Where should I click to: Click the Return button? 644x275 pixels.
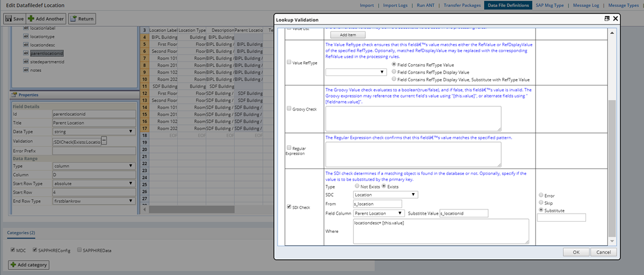82,19
